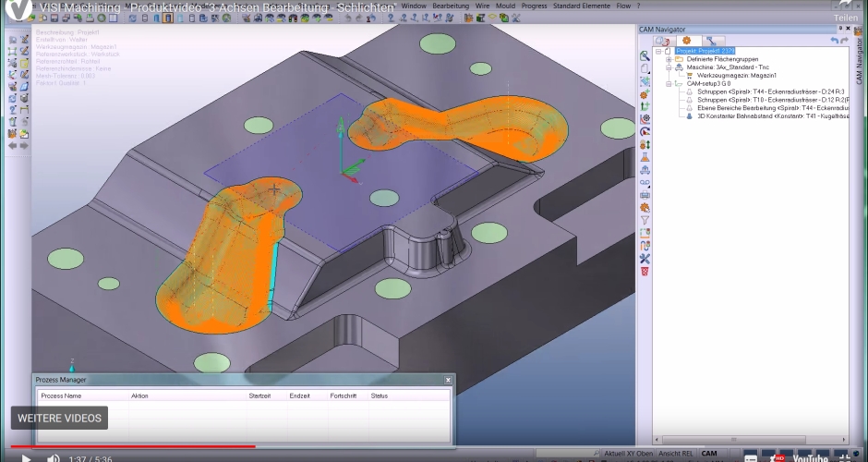The height and width of the screenshot is (462, 868).
Task: Collapse the CAM-setup3 G 0 node
Action: click(669, 84)
